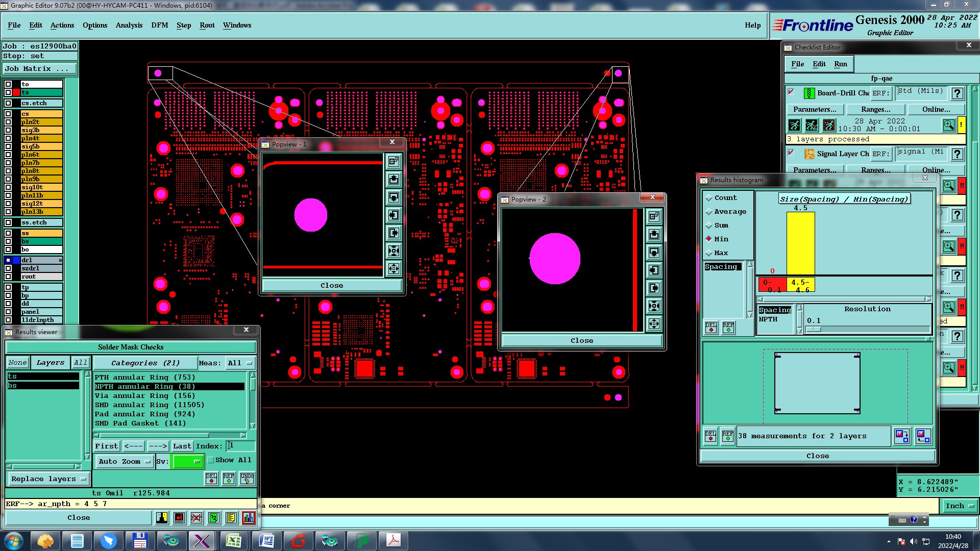Uncheck the Signal Layer Checks checkbox
This screenshot has width=980, height=551.
coord(791,153)
